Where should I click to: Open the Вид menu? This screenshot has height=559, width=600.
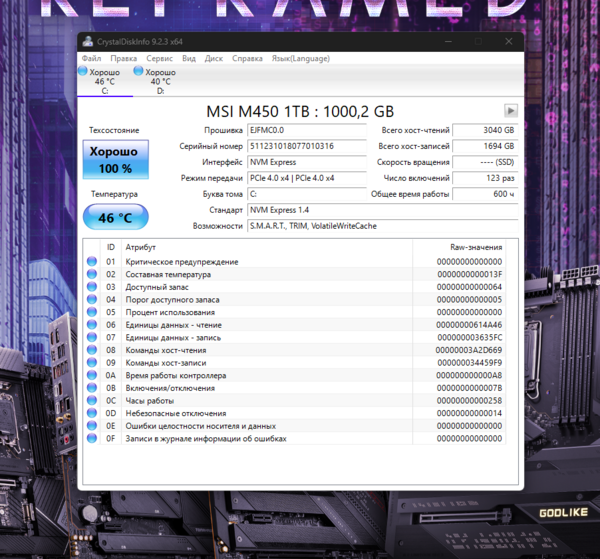coord(189,59)
